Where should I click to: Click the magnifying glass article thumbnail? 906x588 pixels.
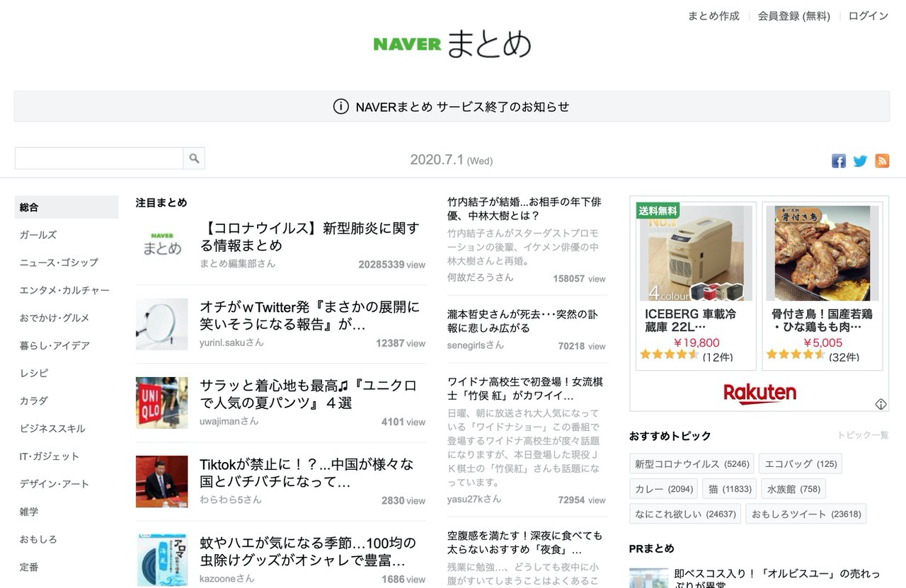pyautogui.click(x=162, y=324)
